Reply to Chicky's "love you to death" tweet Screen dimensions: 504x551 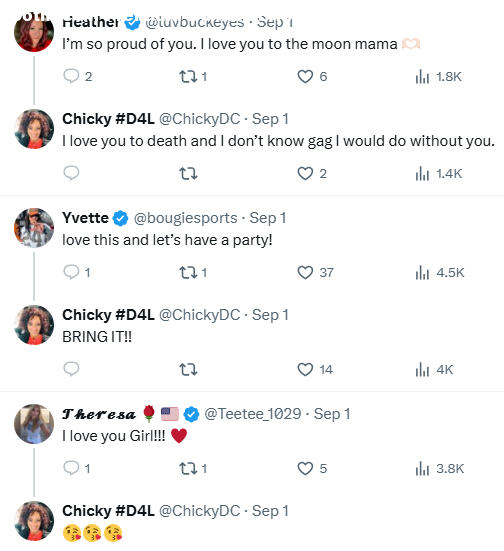coord(71,173)
